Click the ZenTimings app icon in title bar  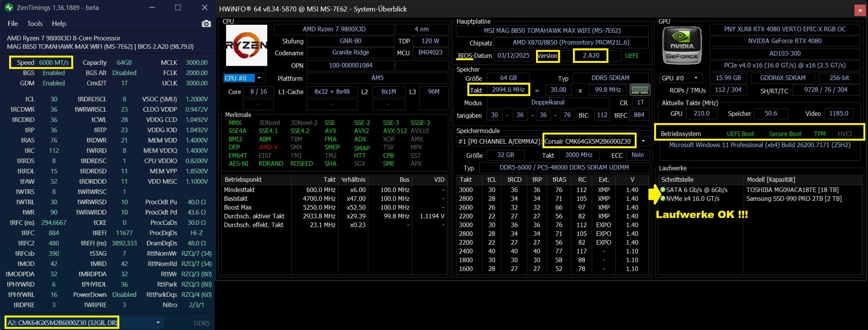(8, 8)
